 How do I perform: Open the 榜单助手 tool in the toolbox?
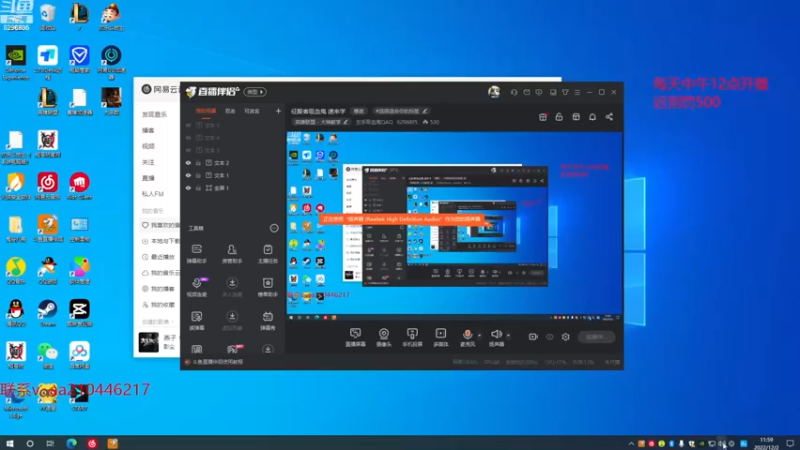pos(268,287)
